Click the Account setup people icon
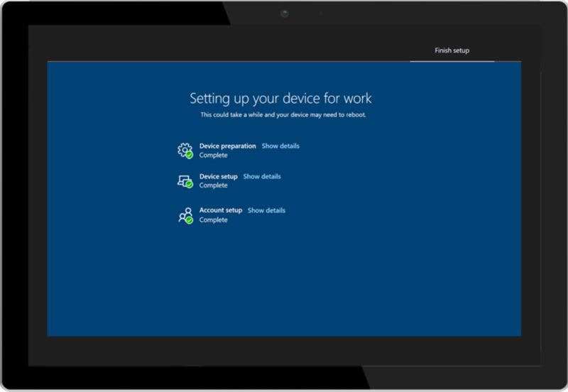Image resolution: width=568 pixels, height=392 pixels. [185, 216]
